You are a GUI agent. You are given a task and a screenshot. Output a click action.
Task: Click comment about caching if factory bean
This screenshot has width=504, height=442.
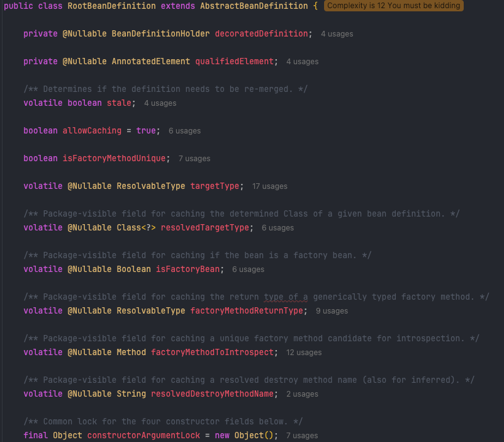[198, 256]
